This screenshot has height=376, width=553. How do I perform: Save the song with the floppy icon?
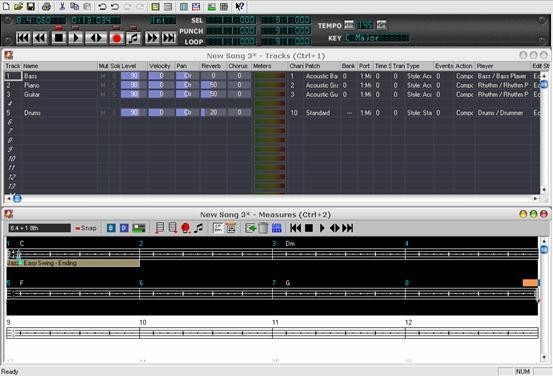(x=31, y=6)
